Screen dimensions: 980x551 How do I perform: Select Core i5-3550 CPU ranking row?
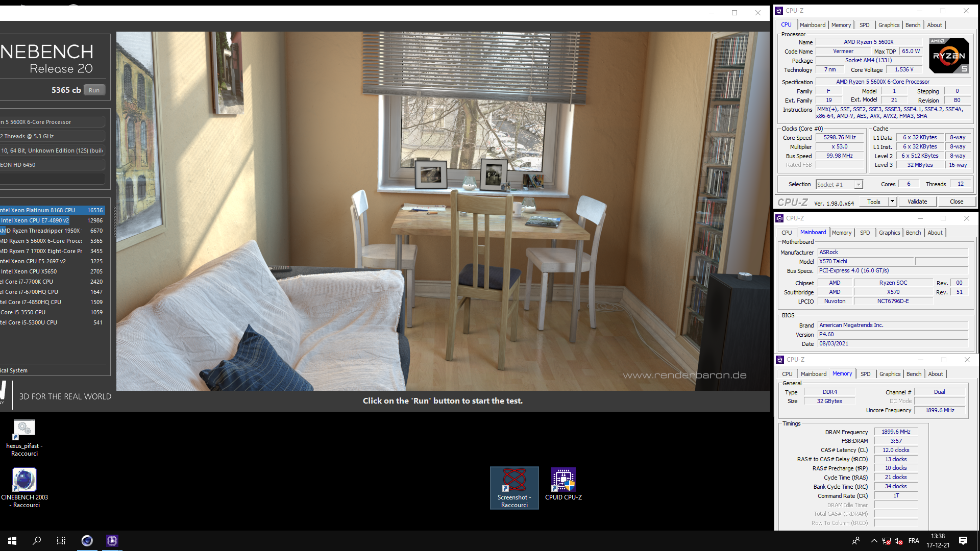(x=53, y=312)
